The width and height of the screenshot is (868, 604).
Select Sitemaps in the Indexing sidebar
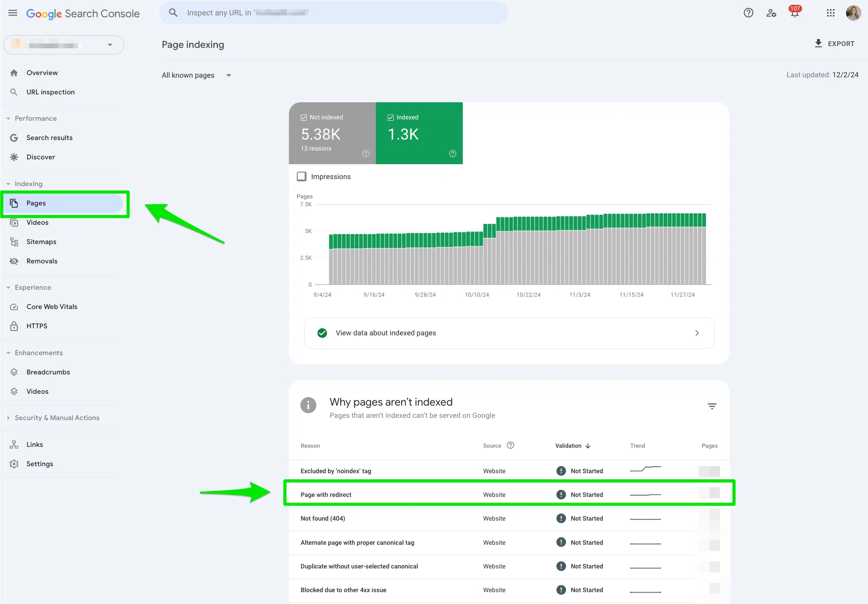point(41,241)
